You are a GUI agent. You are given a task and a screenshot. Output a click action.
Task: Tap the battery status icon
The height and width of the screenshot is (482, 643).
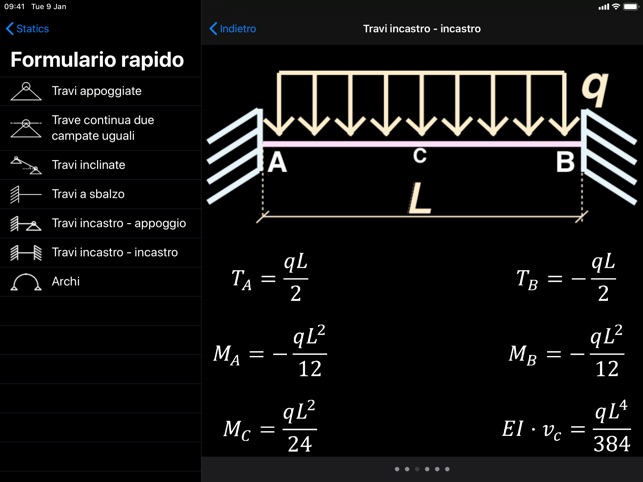(630, 7)
